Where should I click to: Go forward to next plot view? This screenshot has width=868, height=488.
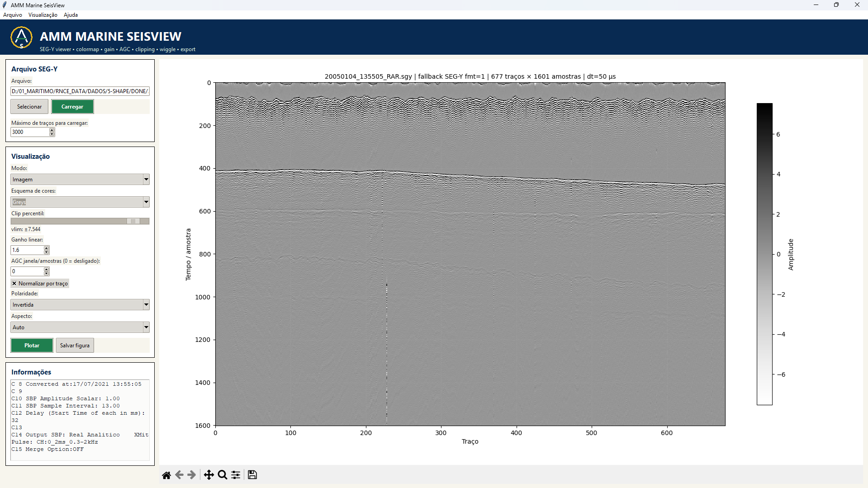[192, 475]
